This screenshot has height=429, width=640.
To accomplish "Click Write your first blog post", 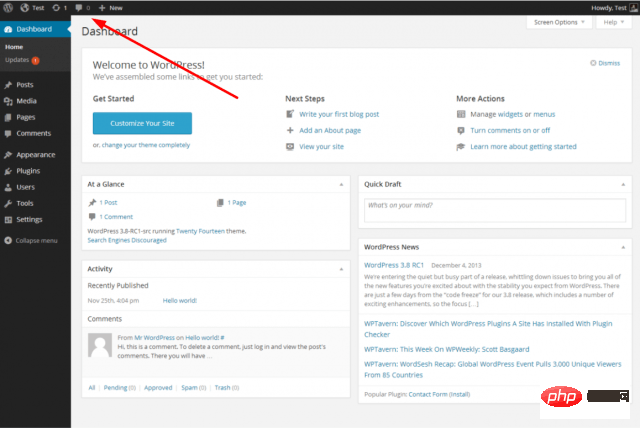I will click(339, 114).
